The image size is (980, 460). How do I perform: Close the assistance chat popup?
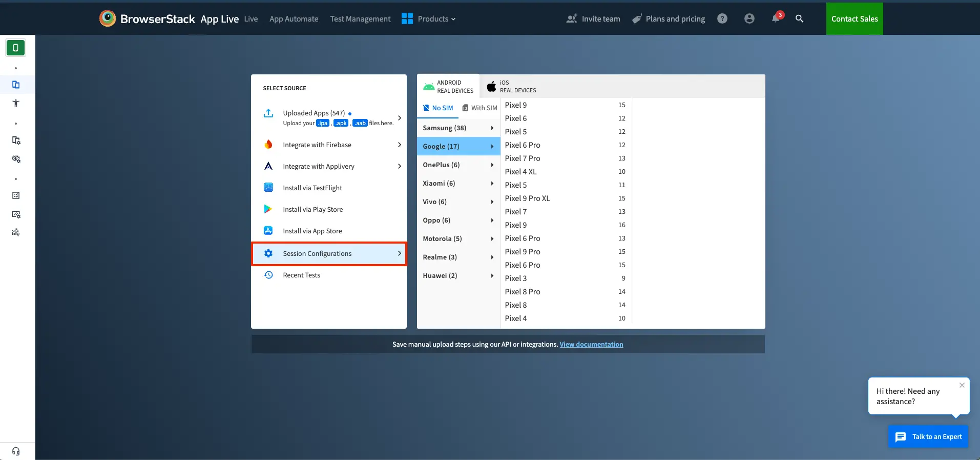[962, 385]
